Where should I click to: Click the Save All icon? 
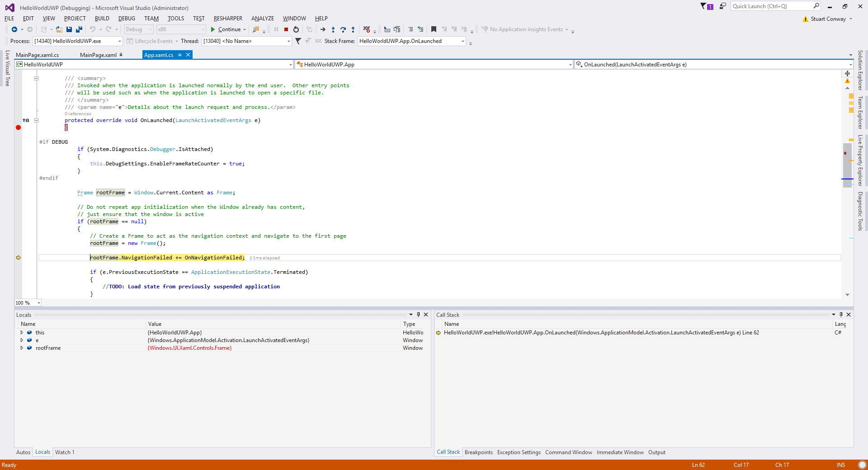79,29
